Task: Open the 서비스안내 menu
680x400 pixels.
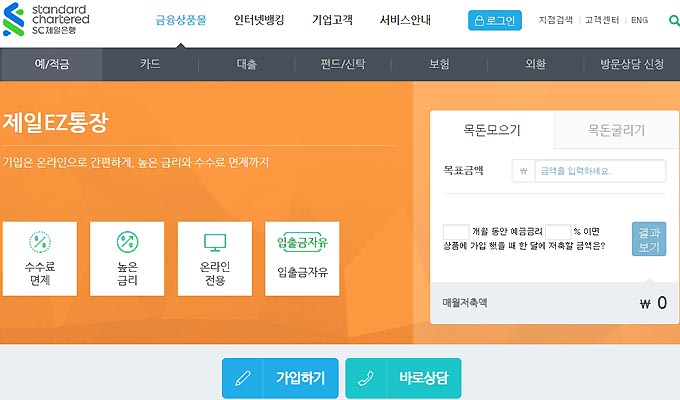Action: click(x=405, y=20)
